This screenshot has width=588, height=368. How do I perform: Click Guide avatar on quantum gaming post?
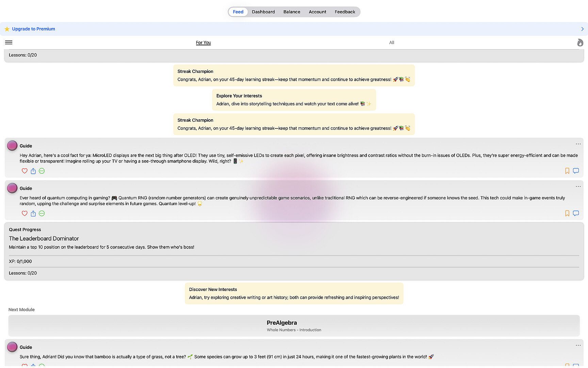coord(12,188)
